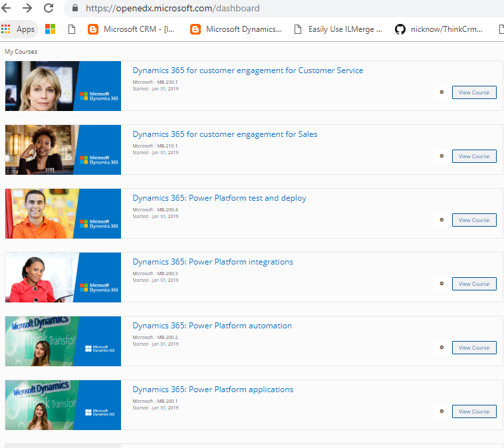Click the Microsoft - MB-200.3 course code text
Image resolution: width=504 pixels, height=448 pixels.
coord(155,273)
